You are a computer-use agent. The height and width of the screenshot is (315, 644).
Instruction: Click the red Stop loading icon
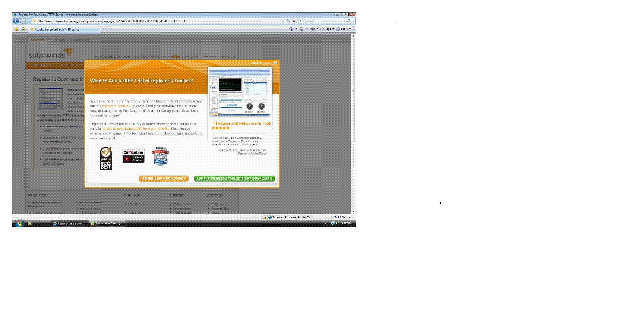294,21
